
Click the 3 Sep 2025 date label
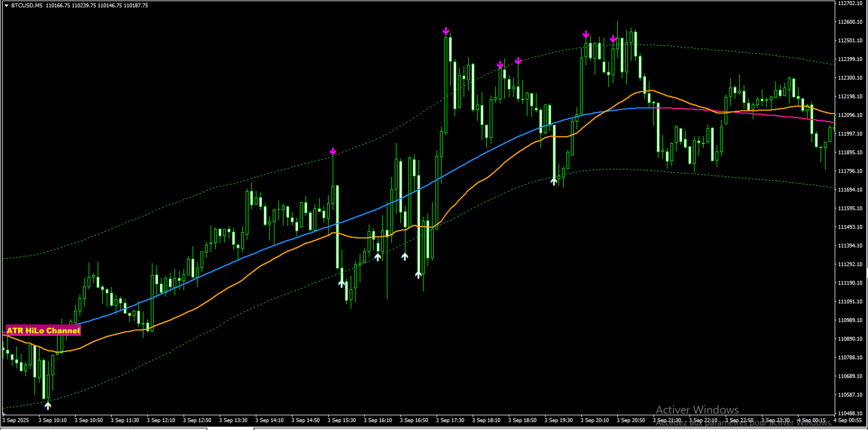[x=15, y=420]
